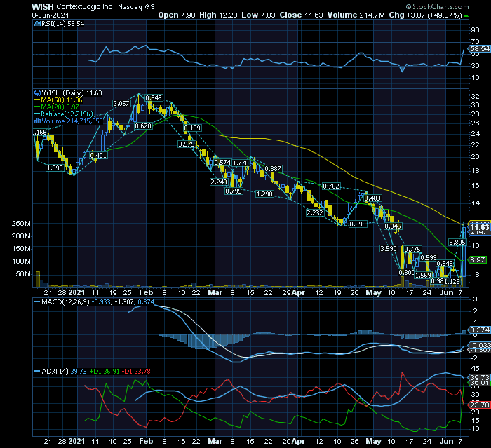The width and height of the screenshot is (491, 448).
Task: Select the WISH ticker symbol in header
Action: click(43, 6)
